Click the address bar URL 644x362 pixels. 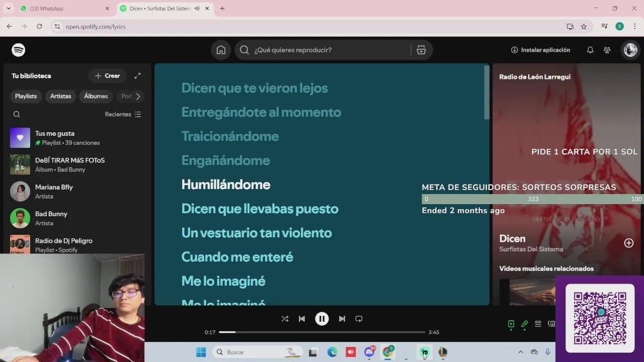point(96,27)
